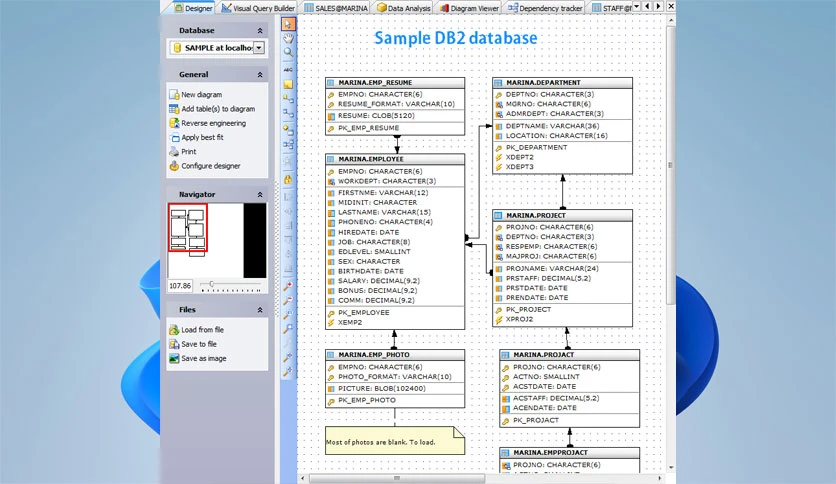The width and height of the screenshot is (836, 484).
Task: Select the new table tool with yellow star
Action: coord(288,130)
